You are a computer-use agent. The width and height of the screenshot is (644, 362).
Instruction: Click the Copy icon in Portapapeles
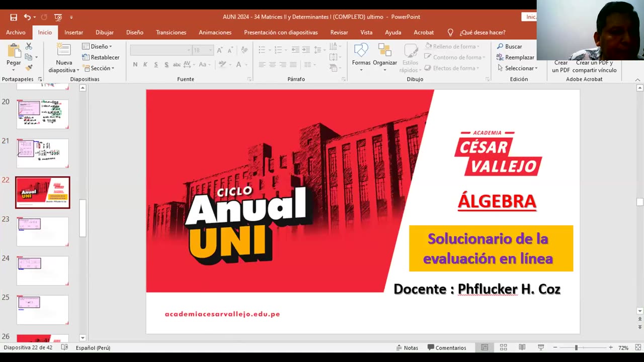pyautogui.click(x=28, y=57)
